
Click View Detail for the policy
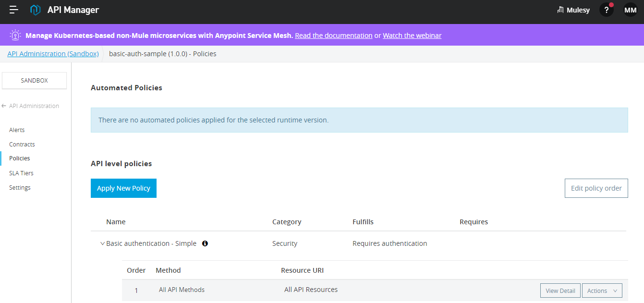tap(560, 291)
